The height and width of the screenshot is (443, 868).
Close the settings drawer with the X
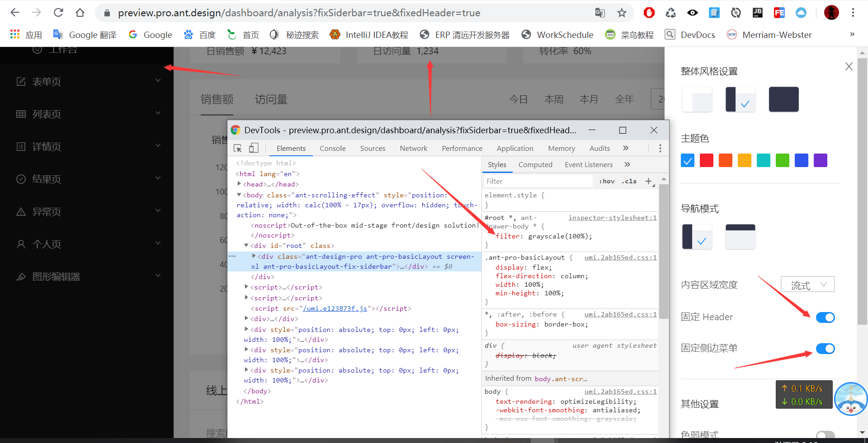point(849,66)
